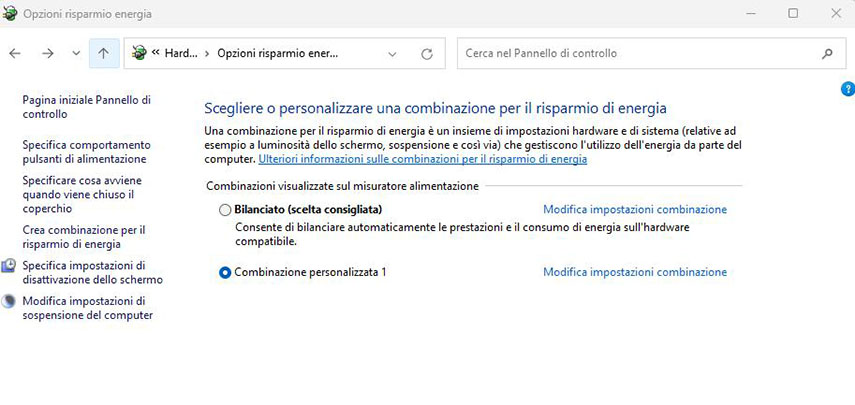Close the Opzioni risparmio energia window

pyautogui.click(x=836, y=14)
